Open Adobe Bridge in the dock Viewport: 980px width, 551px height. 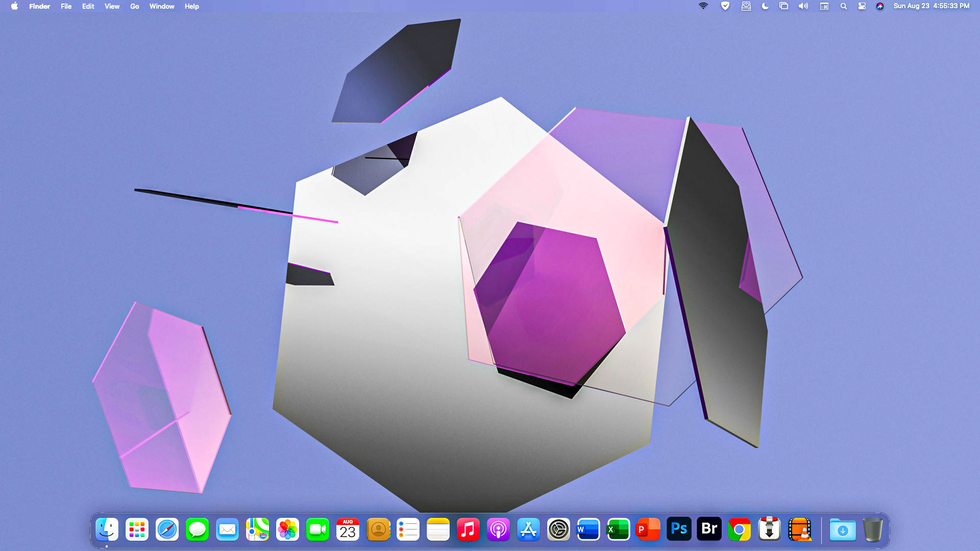[709, 530]
